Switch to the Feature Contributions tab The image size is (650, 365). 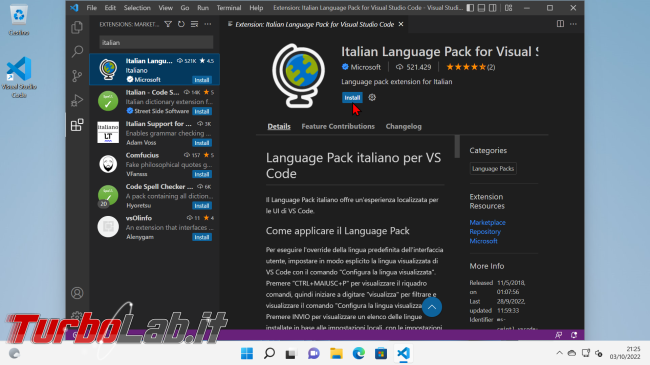tap(338, 127)
